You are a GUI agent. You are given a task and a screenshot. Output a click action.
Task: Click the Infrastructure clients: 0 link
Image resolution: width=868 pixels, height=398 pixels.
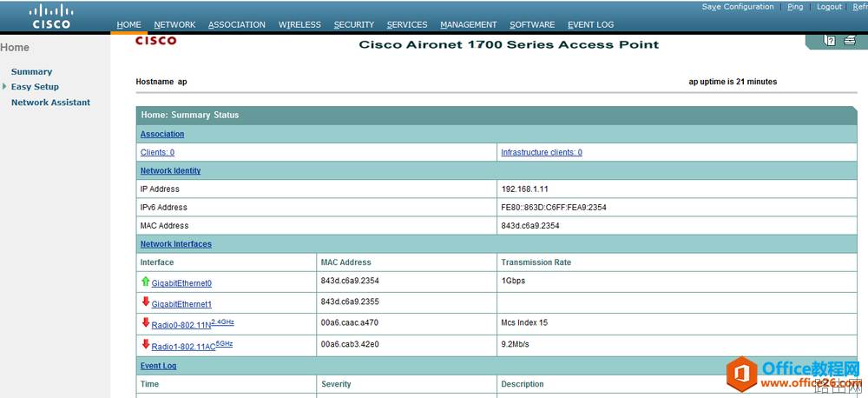(x=542, y=152)
